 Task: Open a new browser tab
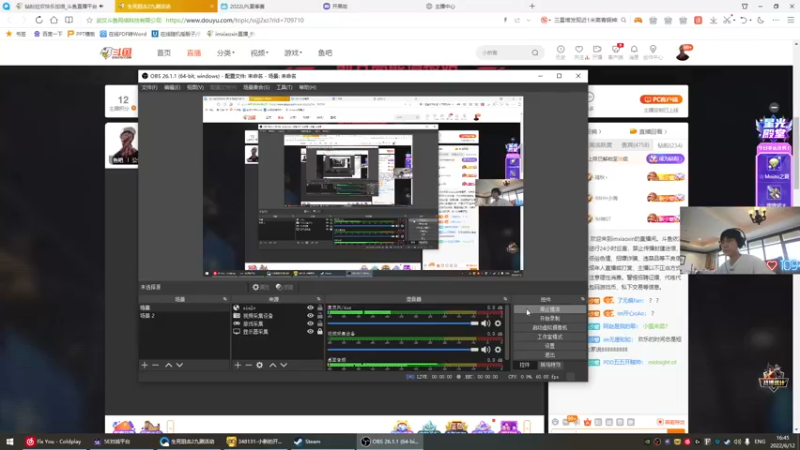point(532,6)
